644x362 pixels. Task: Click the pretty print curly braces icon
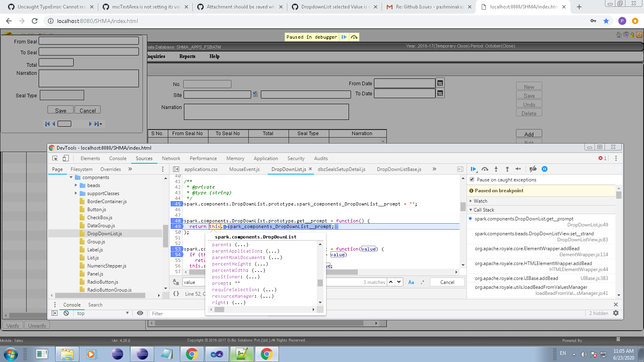pyautogui.click(x=176, y=294)
